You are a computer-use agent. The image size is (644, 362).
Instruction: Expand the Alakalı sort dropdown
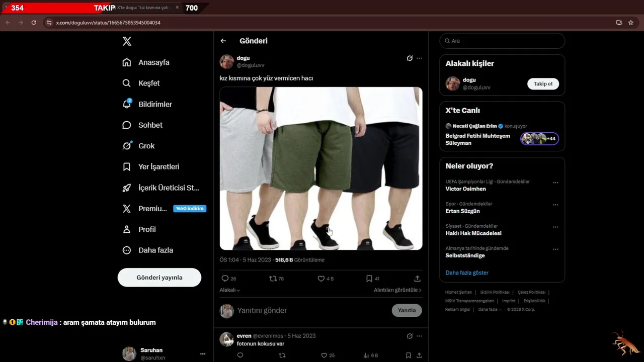pos(229,290)
